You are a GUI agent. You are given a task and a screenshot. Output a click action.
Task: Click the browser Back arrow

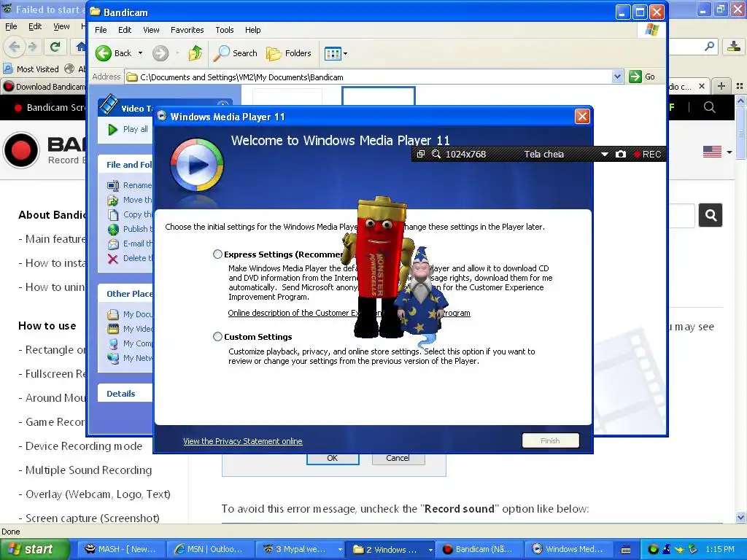coord(15,46)
